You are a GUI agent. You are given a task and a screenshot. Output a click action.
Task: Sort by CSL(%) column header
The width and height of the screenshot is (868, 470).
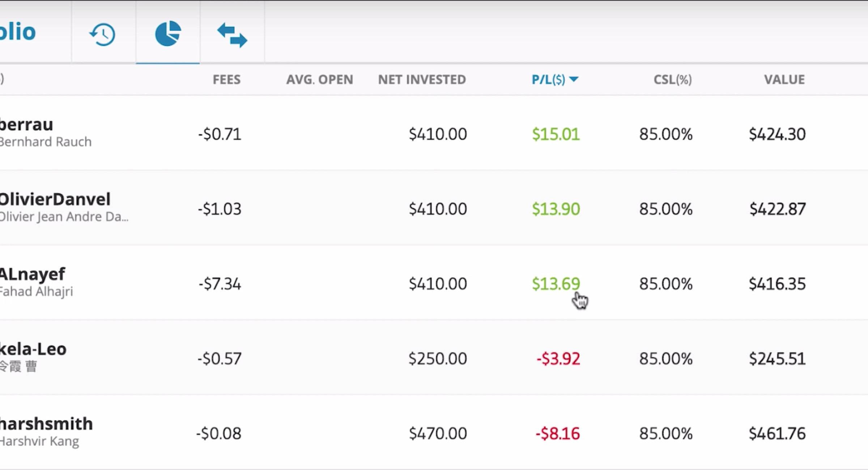pyautogui.click(x=672, y=80)
